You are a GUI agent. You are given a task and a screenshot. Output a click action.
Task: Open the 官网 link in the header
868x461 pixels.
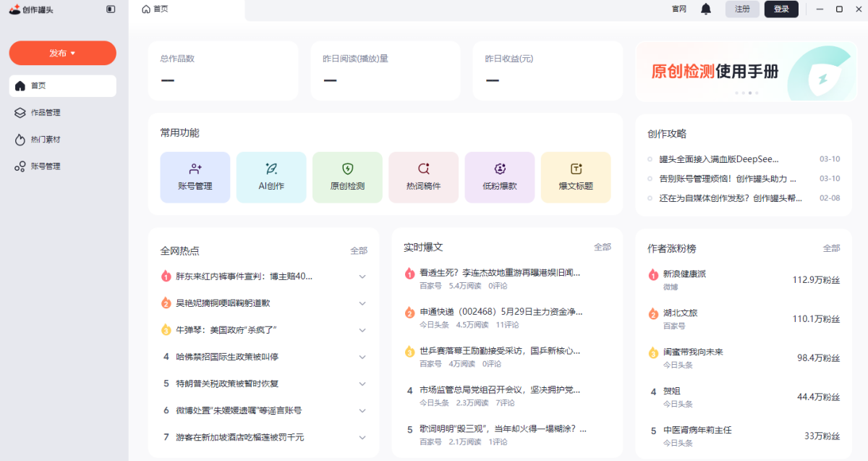(678, 9)
